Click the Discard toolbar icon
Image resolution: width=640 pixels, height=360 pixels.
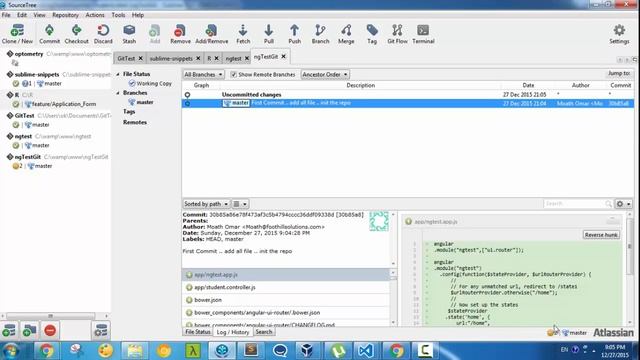click(x=103, y=34)
